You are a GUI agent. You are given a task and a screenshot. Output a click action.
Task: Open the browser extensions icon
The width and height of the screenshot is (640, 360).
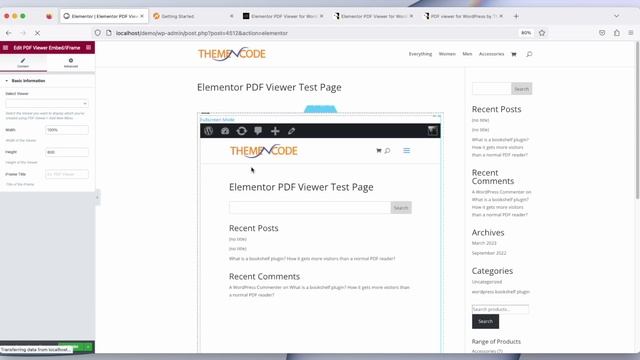click(x=617, y=33)
